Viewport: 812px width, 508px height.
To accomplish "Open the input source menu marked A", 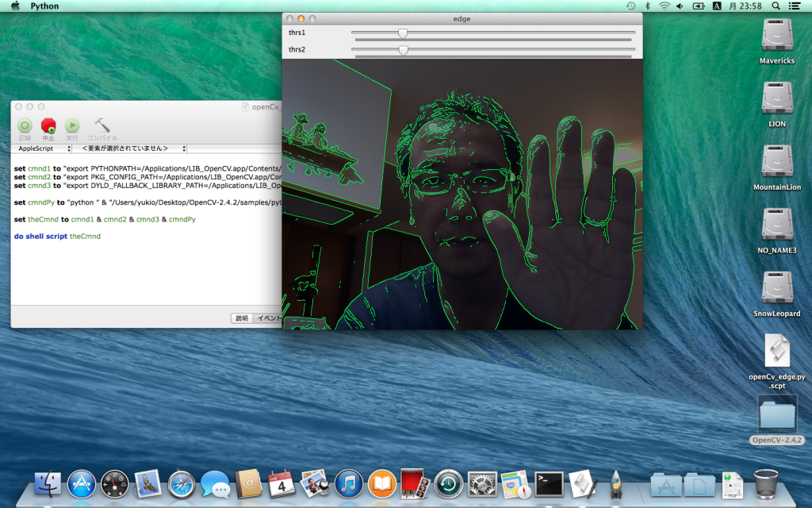I will pos(717,6).
